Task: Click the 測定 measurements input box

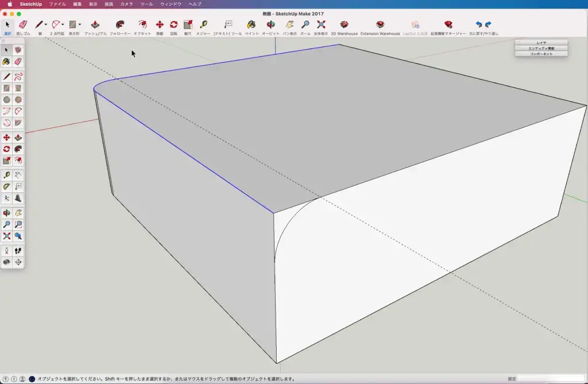Action: [x=551, y=379]
